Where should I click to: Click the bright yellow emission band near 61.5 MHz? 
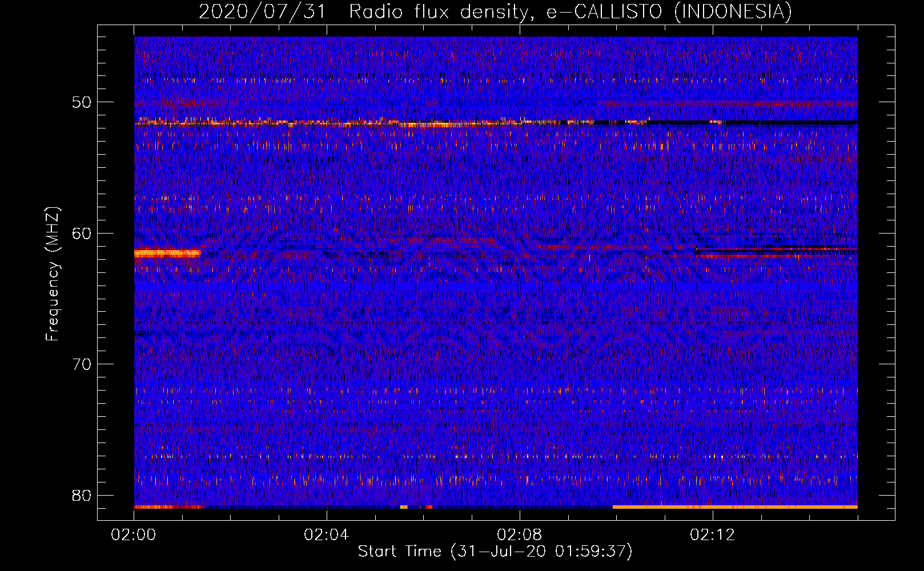(x=167, y=253)
